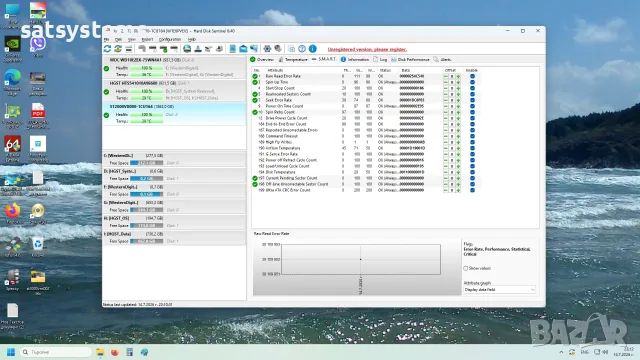Image resolution: width=640 pixels, height=360 pixels.
Task: Select the Current Pending Sector Count row
Action: coord(367,178)
